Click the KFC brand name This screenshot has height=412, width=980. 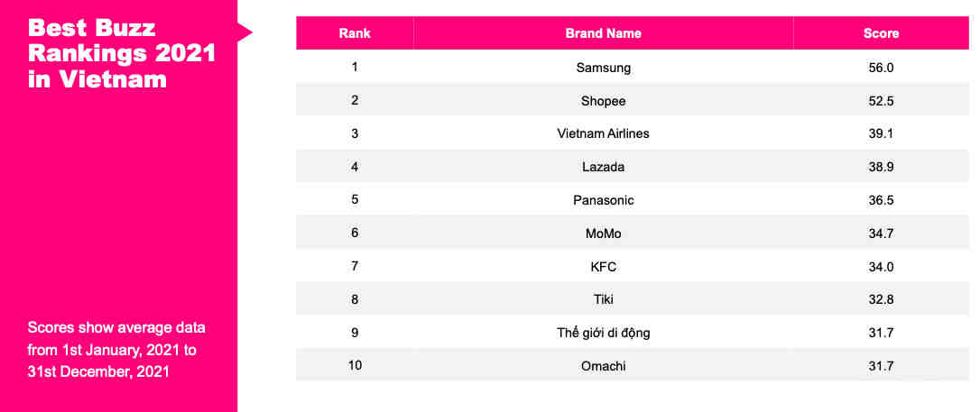[x=603, y=267]
